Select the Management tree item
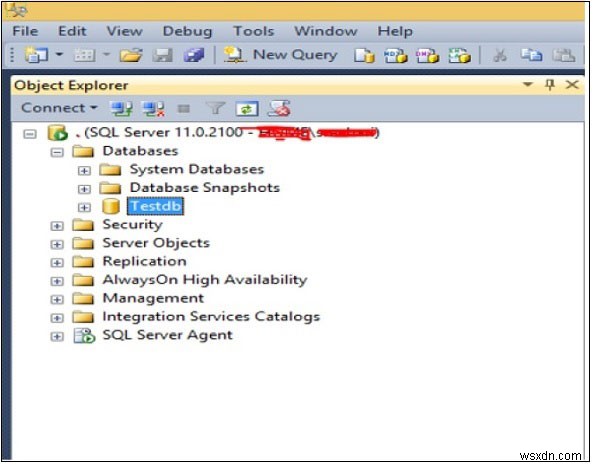 [x=153, y=298]
